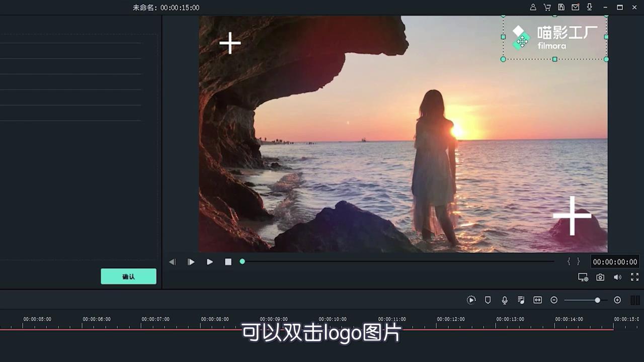Click the green 确认 confirm button

pyautogui.click(x=128, y=277)
